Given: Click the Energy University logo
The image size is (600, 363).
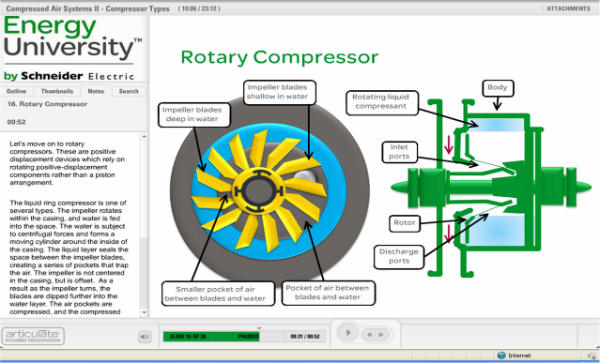Looking at the screenshot, I should click(72, 48).
